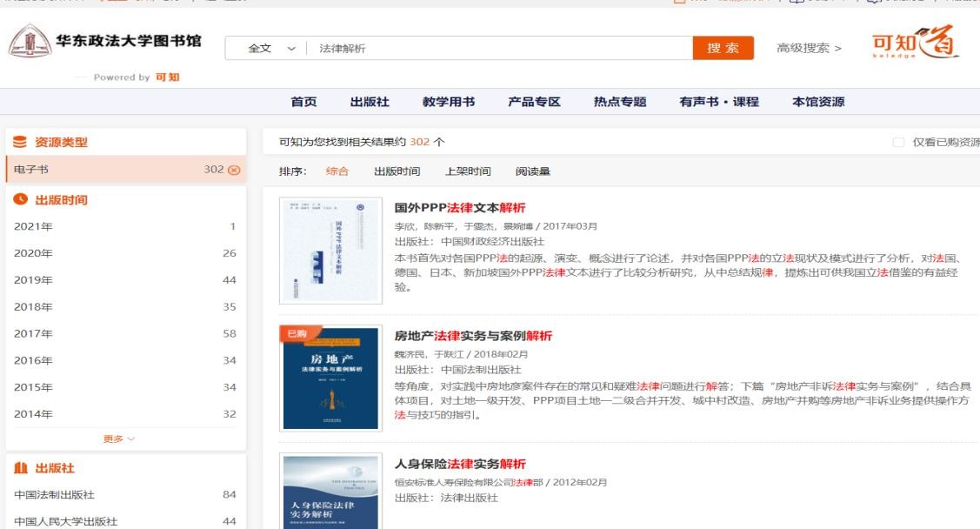The height and width of the screenshot is (529, 980).
Task: Open the 教学用书 menu item
Action: pos(449,102)
